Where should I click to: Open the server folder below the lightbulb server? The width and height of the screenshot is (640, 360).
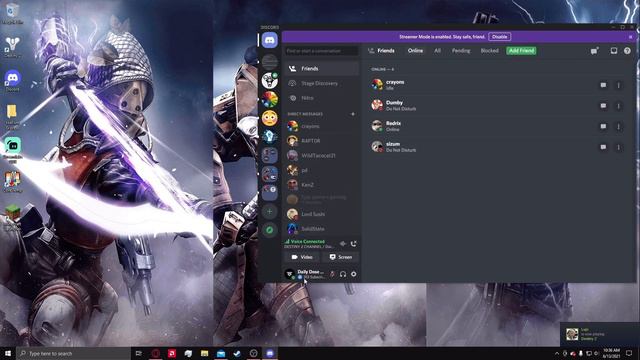(269, 155)
